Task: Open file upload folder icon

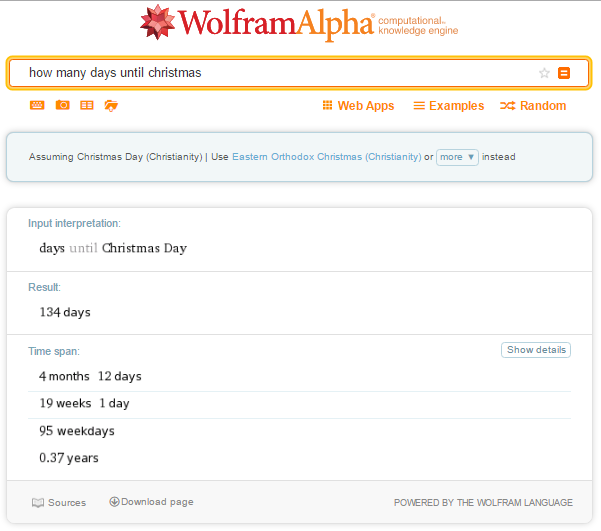Action: click(x=111, y=105)
